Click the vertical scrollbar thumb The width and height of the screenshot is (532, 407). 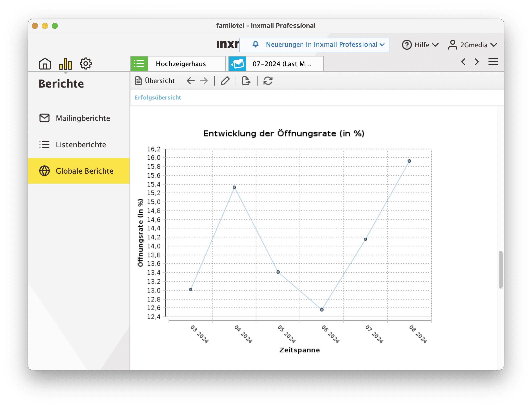(x=500, y=270)
